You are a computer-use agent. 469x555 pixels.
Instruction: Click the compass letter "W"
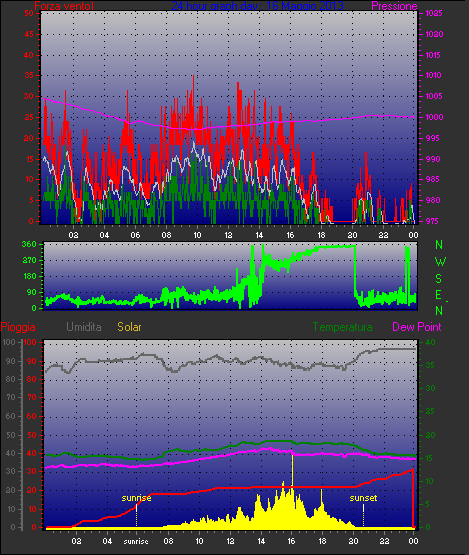pos(440,262)
